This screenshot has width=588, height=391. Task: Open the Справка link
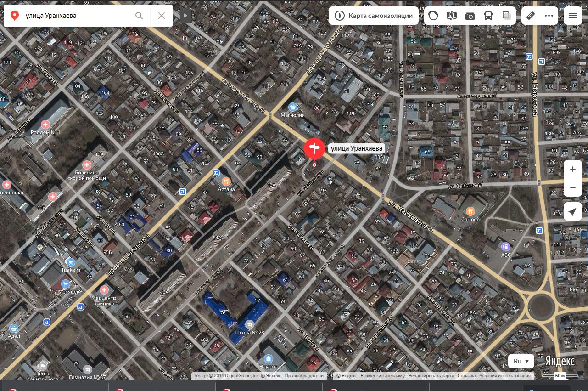466,375
